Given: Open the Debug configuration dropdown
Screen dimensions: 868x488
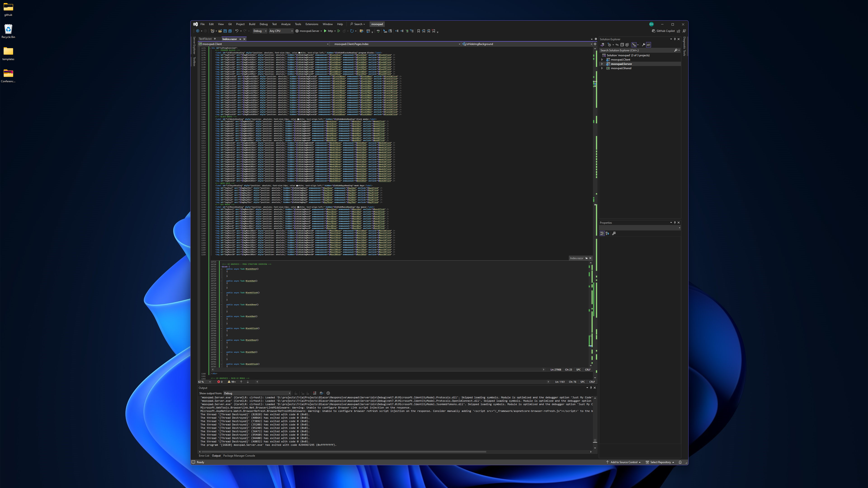Looking at the screenshot, I should [260, 31].
